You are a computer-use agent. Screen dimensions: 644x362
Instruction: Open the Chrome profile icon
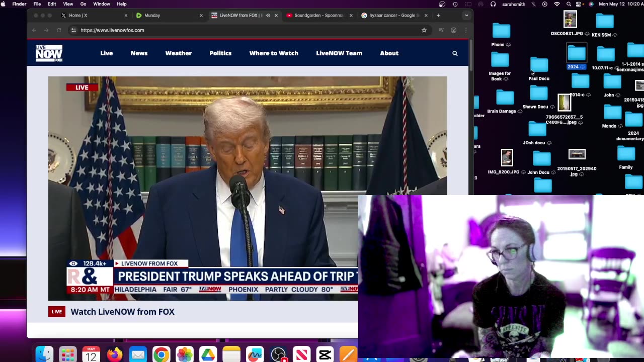(x=453, y=30)
